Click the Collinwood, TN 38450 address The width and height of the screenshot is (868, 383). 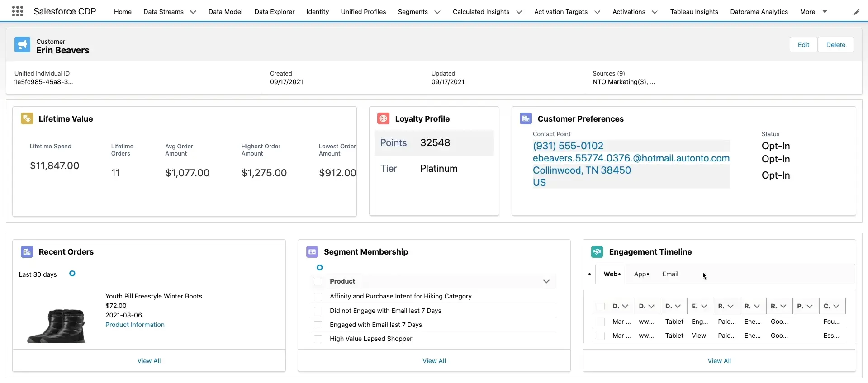(x=582, y=170)
